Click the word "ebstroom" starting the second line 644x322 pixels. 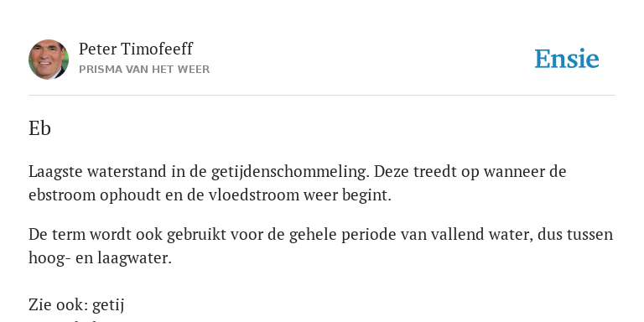pyautogui.click(x=61, y=195)
